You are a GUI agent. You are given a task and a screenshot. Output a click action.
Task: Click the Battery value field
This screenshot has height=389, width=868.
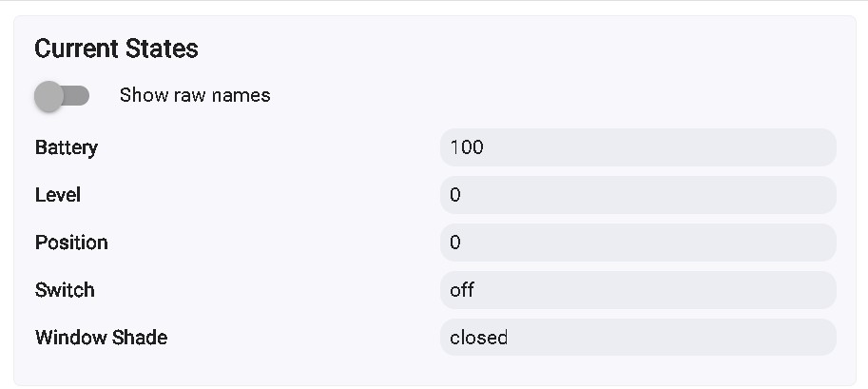click(637, 147)
